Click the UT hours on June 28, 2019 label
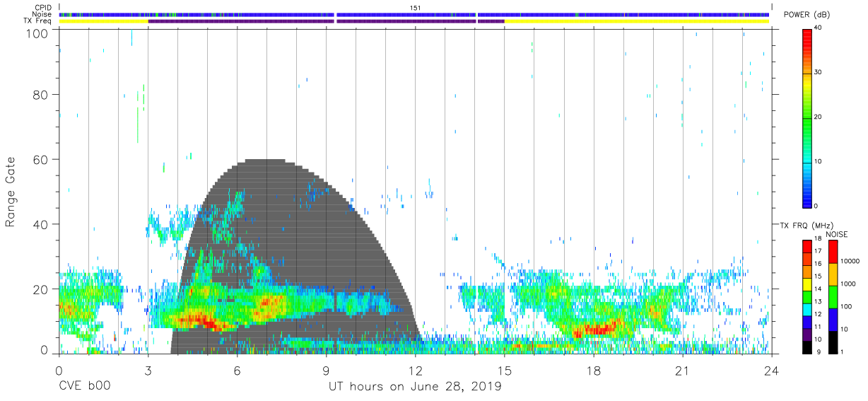This screenshot has height=401, width=868. point(415,387)
